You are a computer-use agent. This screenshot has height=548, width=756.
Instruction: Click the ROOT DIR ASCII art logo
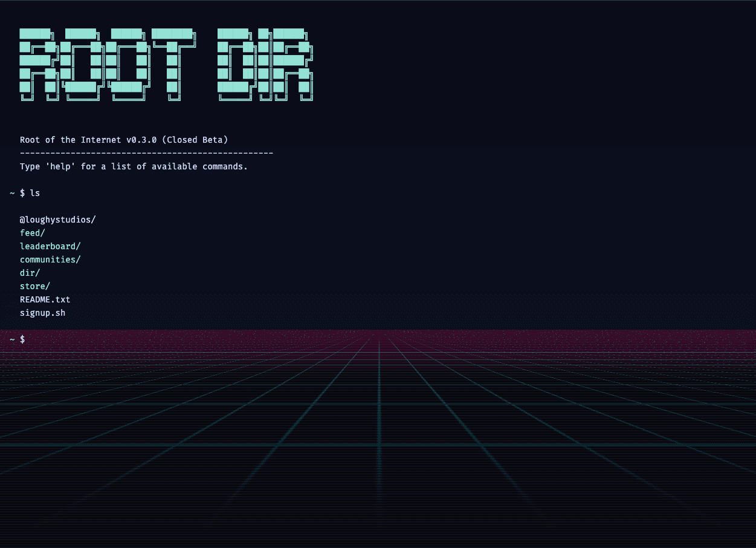click(x=165, y=64)
